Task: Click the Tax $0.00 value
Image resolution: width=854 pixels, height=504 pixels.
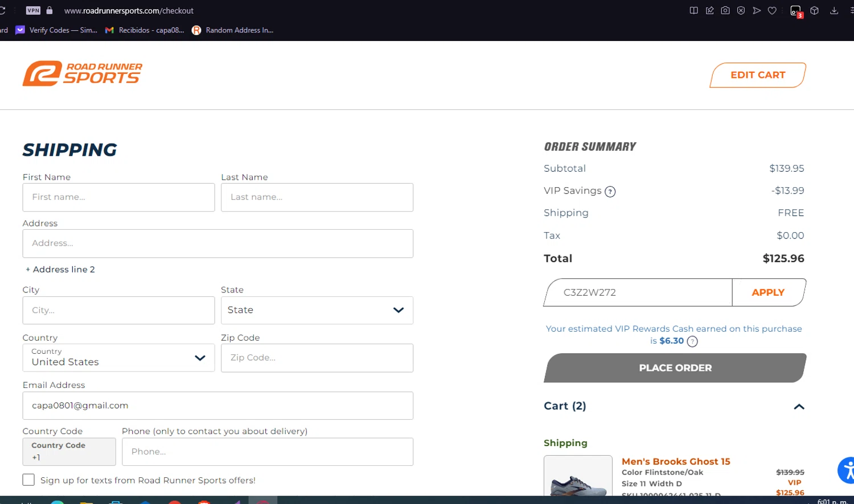Action: (x=790, y=236)
